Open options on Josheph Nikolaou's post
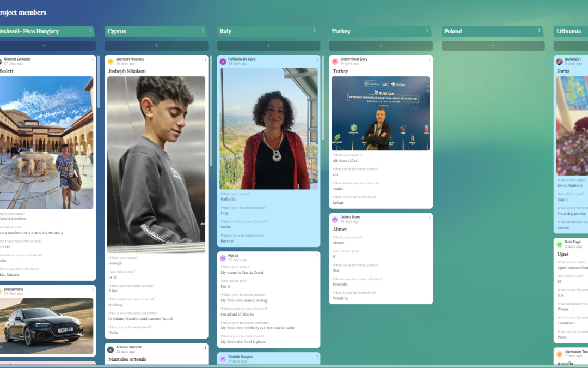This screenshot has width=588, height=368. (205, 59)
